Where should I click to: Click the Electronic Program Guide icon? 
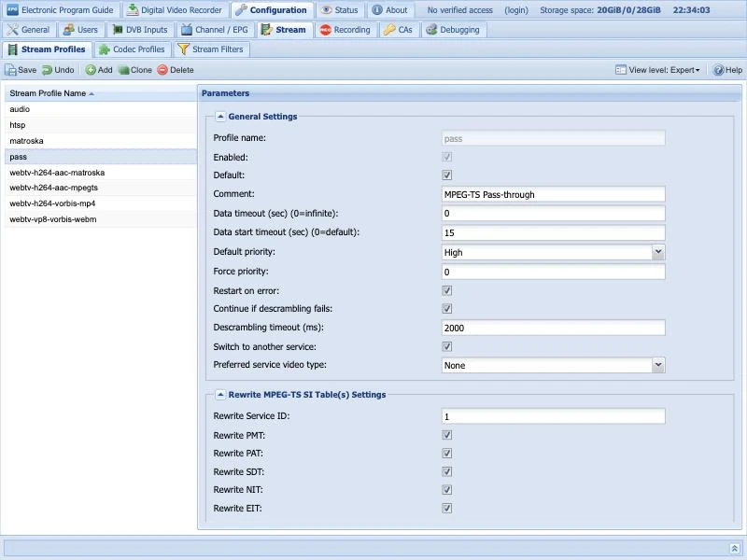point(12,10)
